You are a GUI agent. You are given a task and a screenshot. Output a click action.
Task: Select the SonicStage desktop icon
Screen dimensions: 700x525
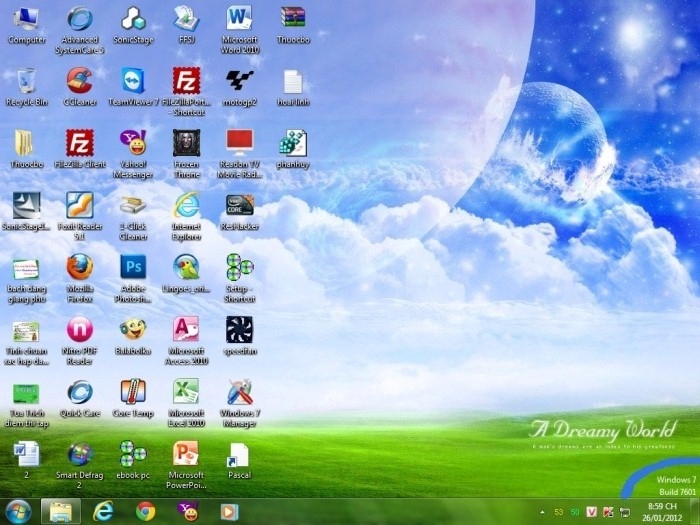(133, 26)
